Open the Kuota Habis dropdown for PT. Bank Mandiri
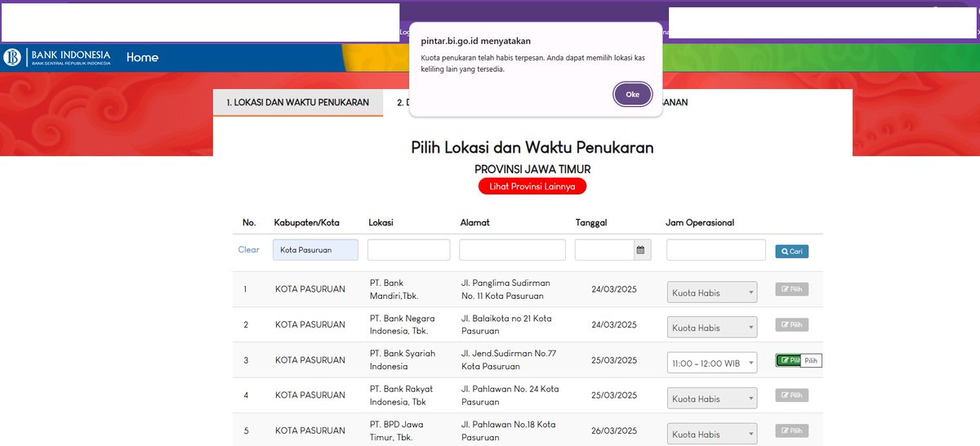Image resolution: width=980 pixels, height=446 pixels. tap(712, 292)
